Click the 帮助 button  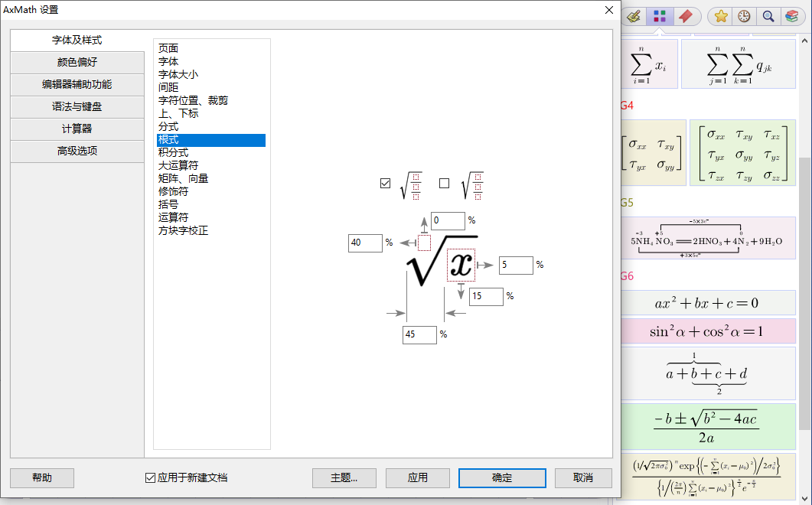coord(41,477)
